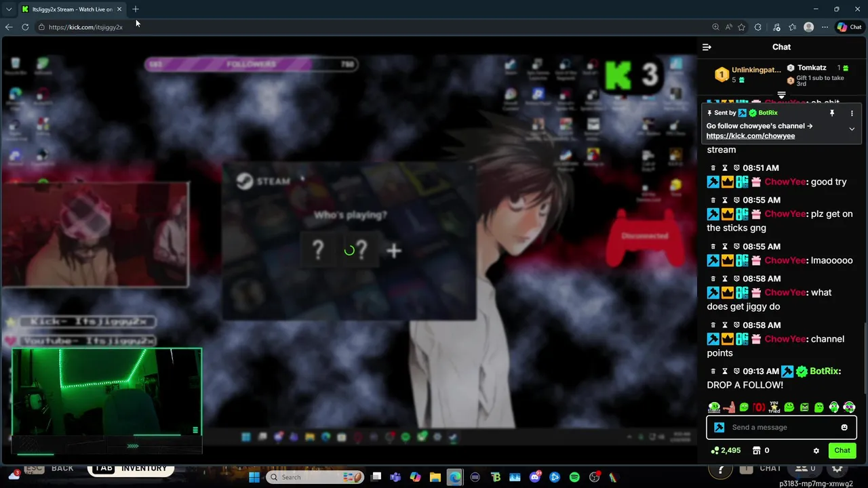Image resolution: width=868 pixels, height=488 pixels.
Task: Open the channel shop storefront icon
Action: coord(757,451)
